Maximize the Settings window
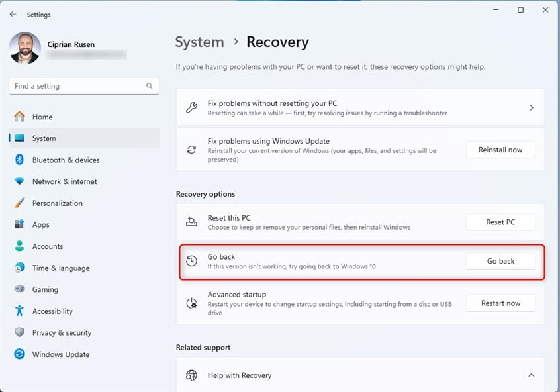The image size is (560, 392). [521, 10]
